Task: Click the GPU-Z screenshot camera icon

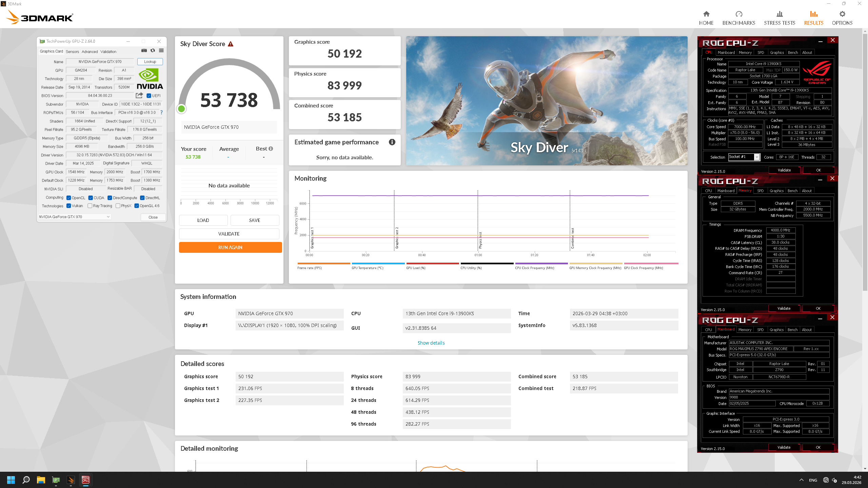Action: (144, 50)
